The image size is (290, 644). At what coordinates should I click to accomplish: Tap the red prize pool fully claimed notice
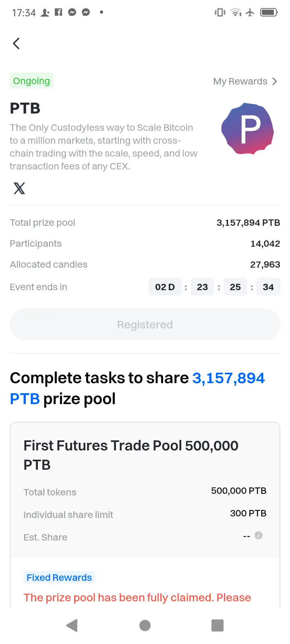[x=137, y=598]
